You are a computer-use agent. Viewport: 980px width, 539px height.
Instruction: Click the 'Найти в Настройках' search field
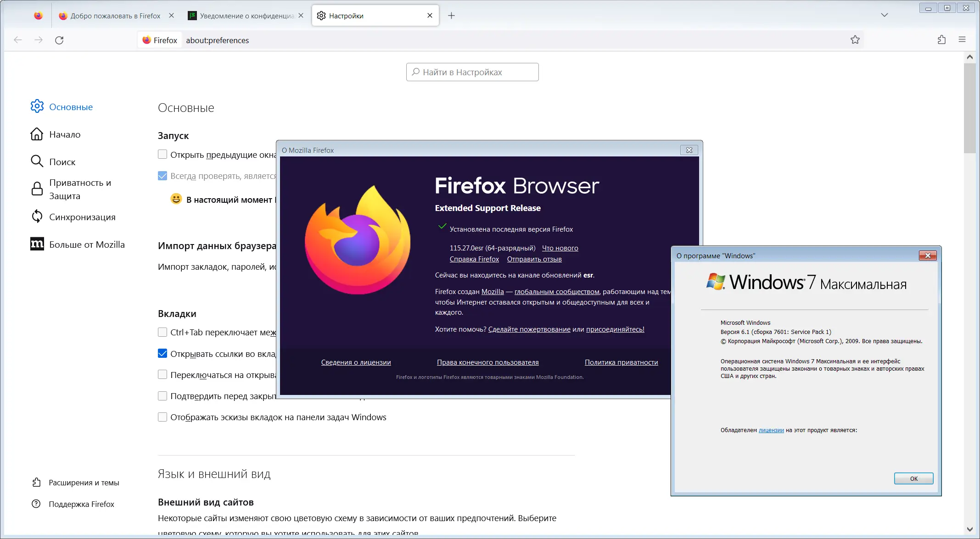[x=473, y=72]
